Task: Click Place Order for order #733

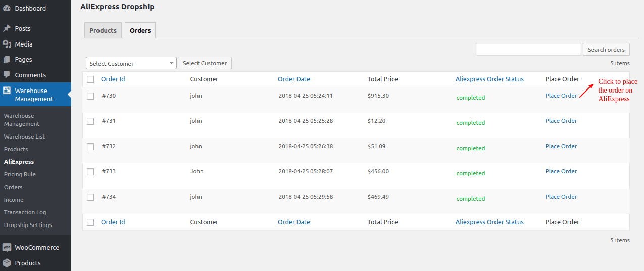Action: [561, 171]
